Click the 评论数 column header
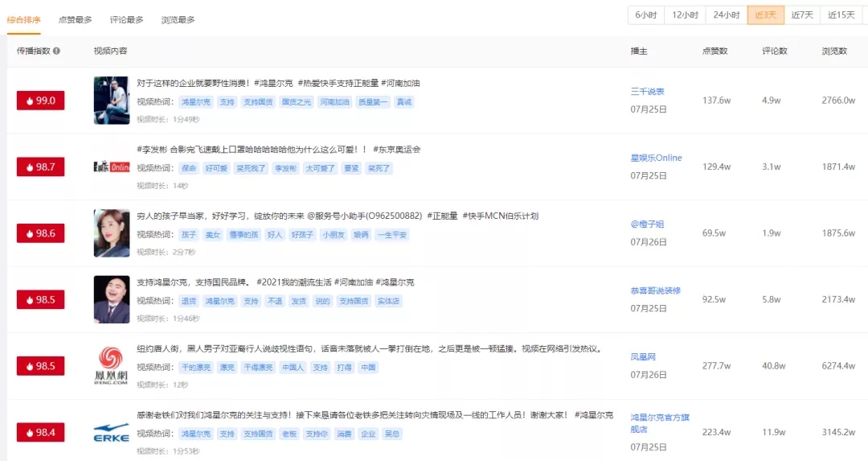868x461 pixels. click(775, 51)
